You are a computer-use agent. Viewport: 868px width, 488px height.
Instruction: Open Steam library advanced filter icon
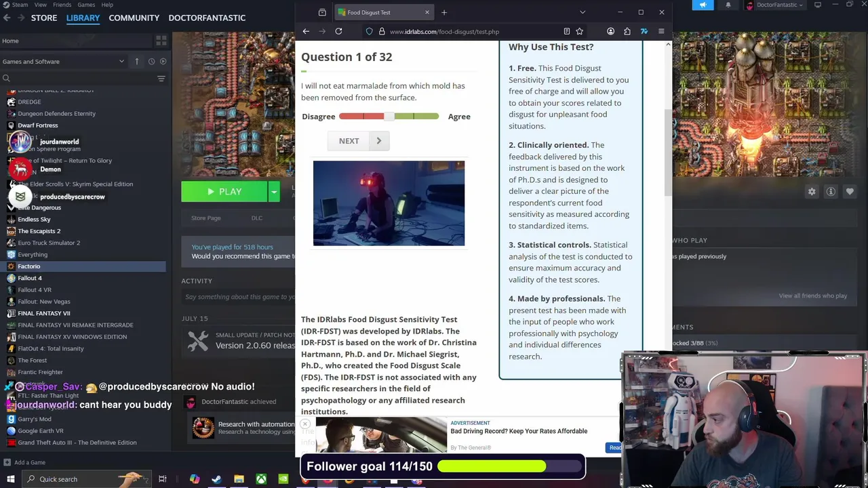[x=161, y=79]
